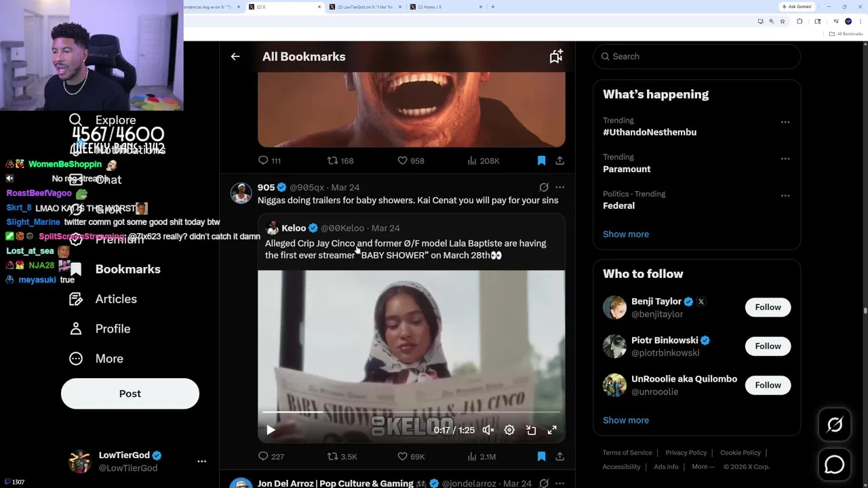Open Benji Taylor's profile avatar
Screen dimensions: 868x488
[615, 307]
